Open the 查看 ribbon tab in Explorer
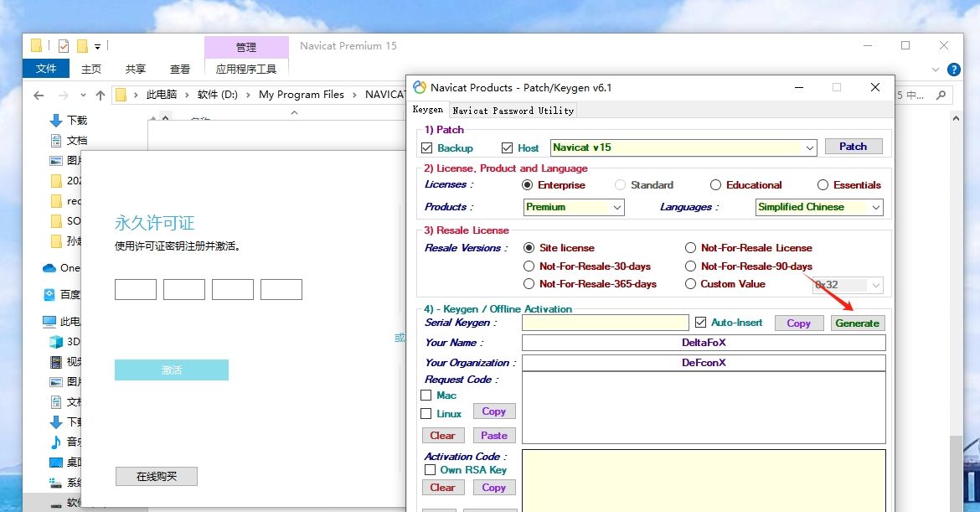This screenshot has height=512, width=980. 180,69
